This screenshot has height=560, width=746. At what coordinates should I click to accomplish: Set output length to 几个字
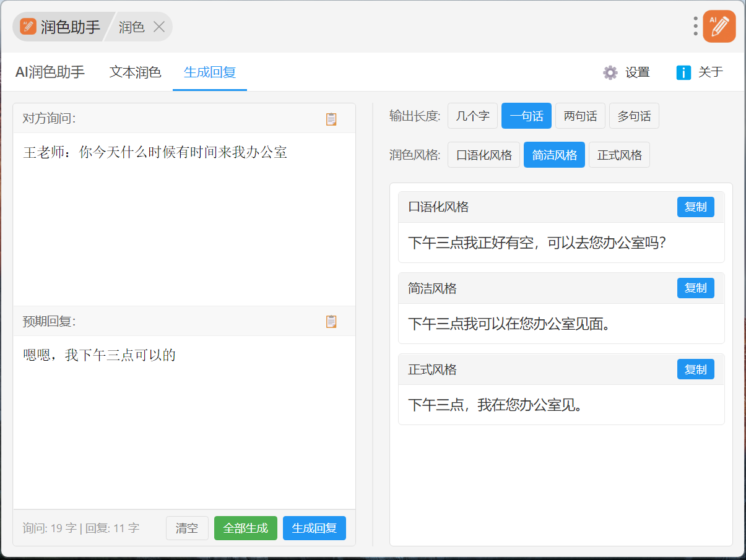[472, 116]
